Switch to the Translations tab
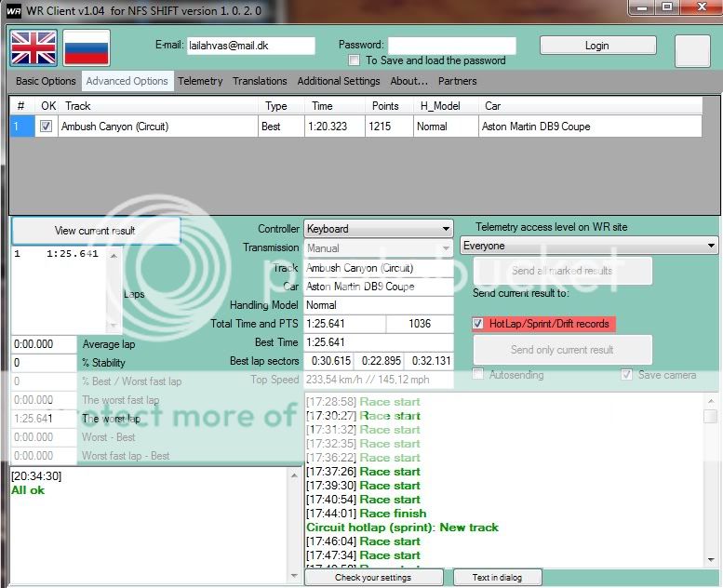723x588 pixels. point(260,81)
